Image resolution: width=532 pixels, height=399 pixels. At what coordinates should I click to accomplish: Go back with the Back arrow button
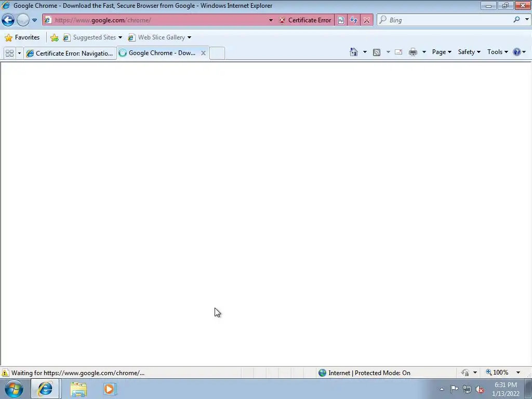tap(8, 20)
